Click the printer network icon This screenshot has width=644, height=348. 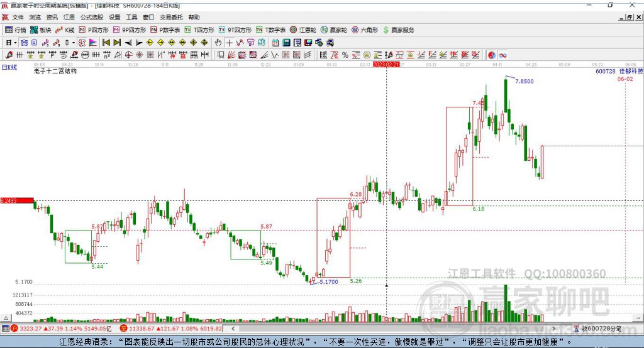click(330, 43)
